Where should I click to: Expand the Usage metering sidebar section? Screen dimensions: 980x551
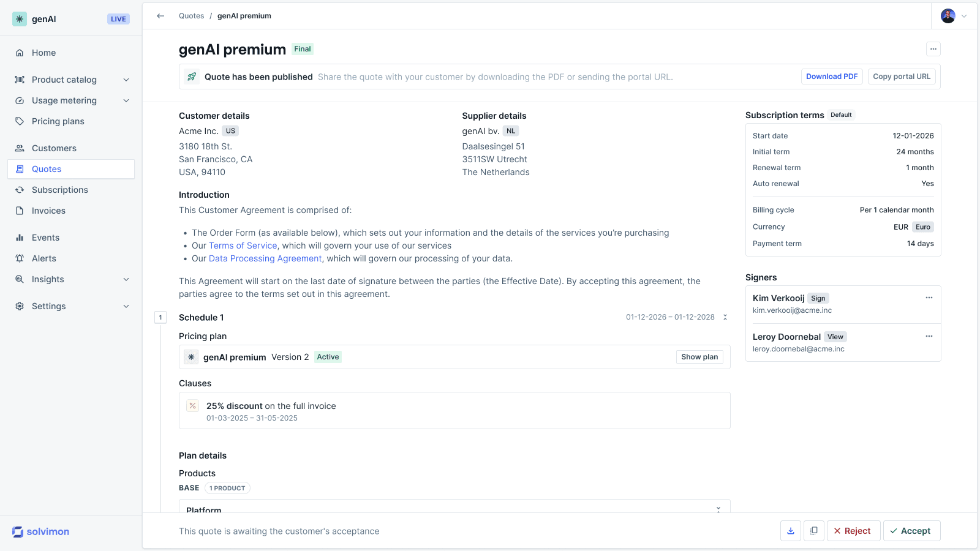pyautogui.click(x=71, y=100)
